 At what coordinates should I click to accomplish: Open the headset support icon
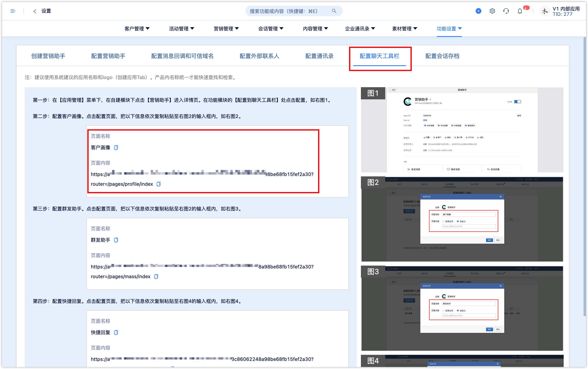[506, 11]
